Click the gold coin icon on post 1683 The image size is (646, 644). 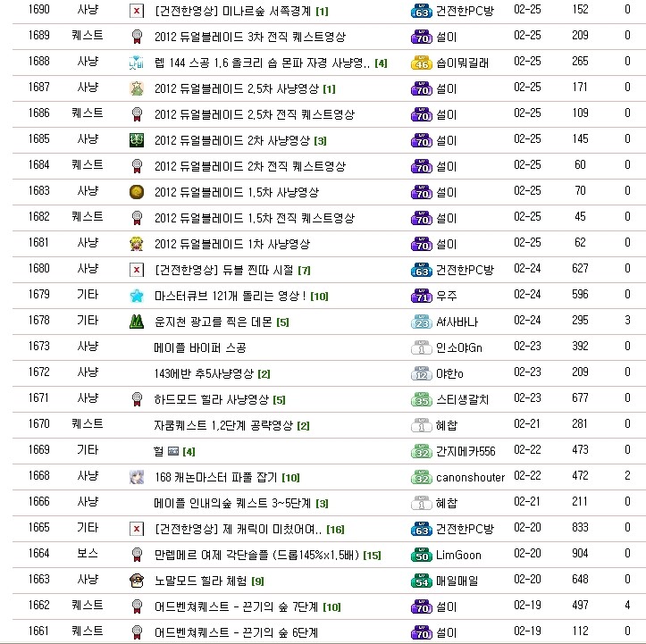[x=137, y=192]
